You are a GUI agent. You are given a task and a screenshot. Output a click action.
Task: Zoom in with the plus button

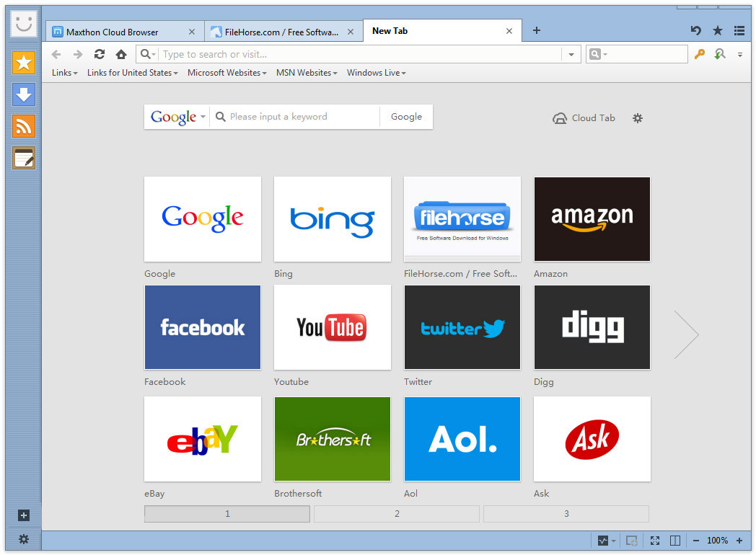[739, 541]
